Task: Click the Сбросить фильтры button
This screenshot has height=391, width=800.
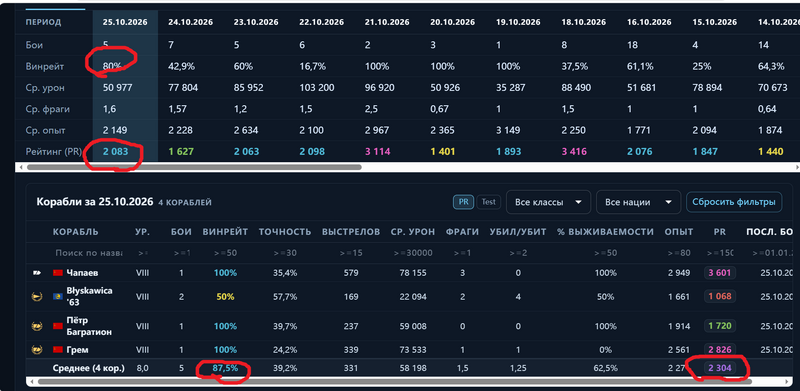Action: point(734,202)
